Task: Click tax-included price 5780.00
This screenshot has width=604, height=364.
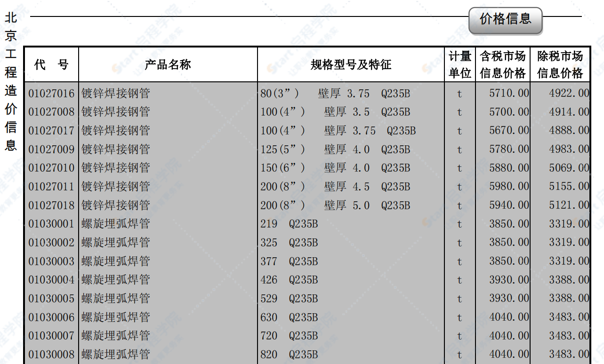Action: [x=509, y=149]
